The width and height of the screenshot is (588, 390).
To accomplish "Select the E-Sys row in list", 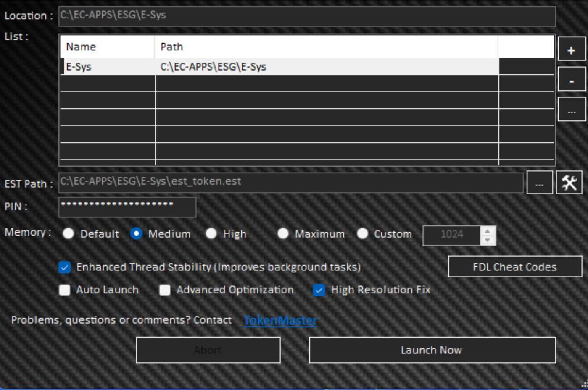I will tap(279, 67).
